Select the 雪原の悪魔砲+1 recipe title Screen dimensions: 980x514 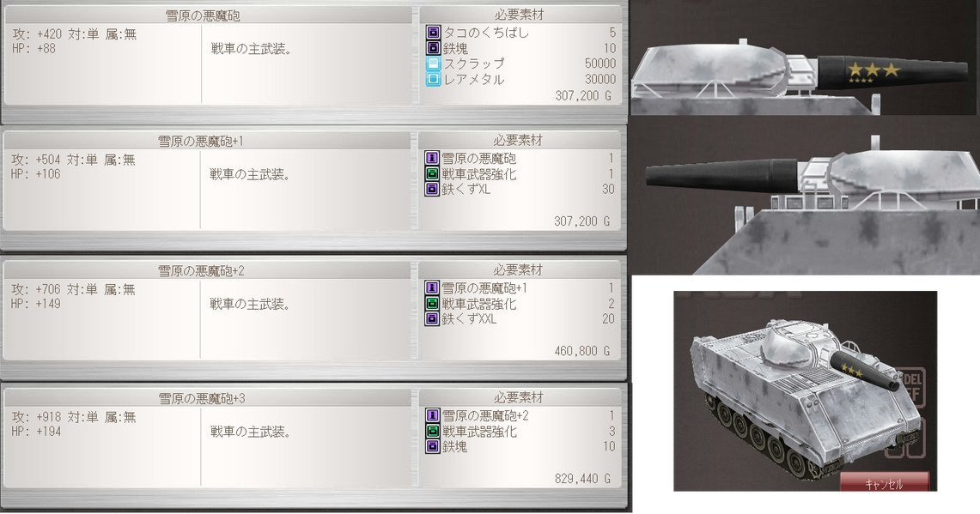[200, 141]
